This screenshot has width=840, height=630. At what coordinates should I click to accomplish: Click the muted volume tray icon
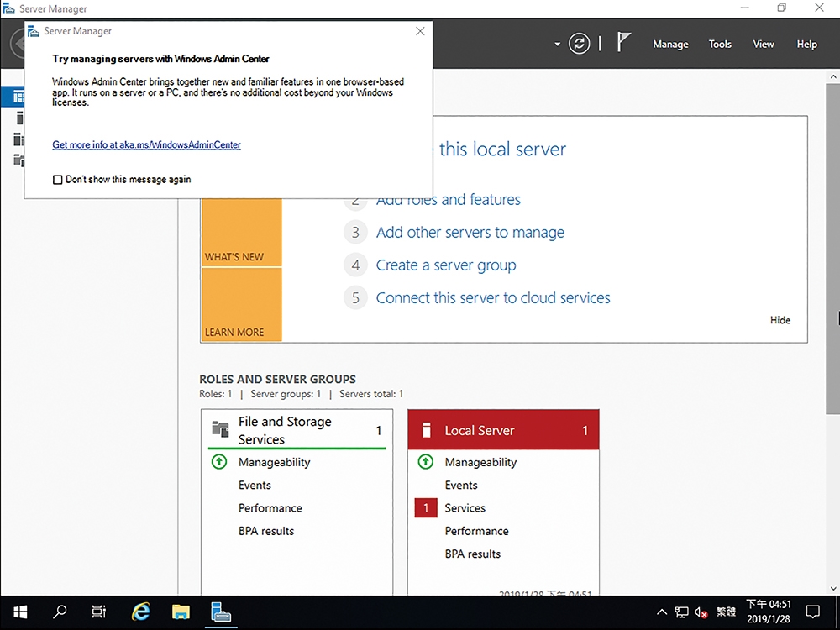coord(701,612)
